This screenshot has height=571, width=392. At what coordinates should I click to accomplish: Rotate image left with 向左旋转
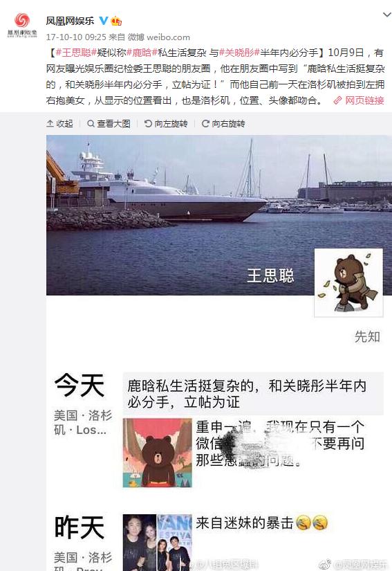tap(166, 124)
